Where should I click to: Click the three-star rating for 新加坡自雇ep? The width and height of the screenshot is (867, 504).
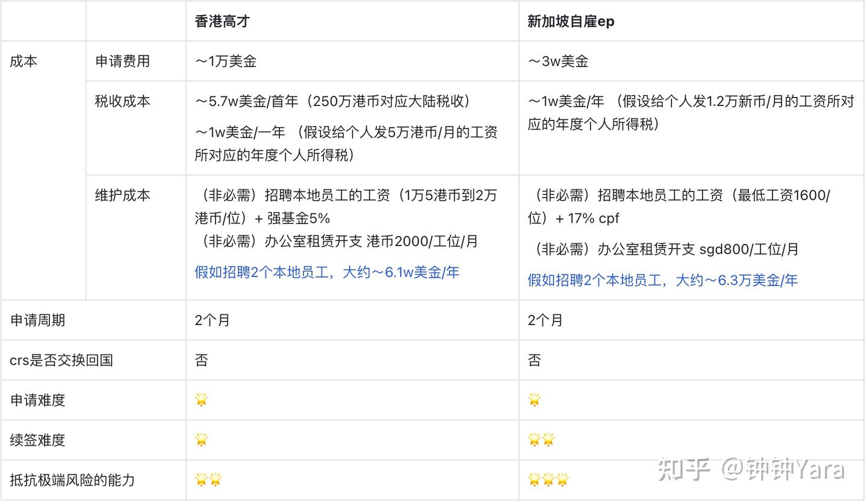(548, 479)
